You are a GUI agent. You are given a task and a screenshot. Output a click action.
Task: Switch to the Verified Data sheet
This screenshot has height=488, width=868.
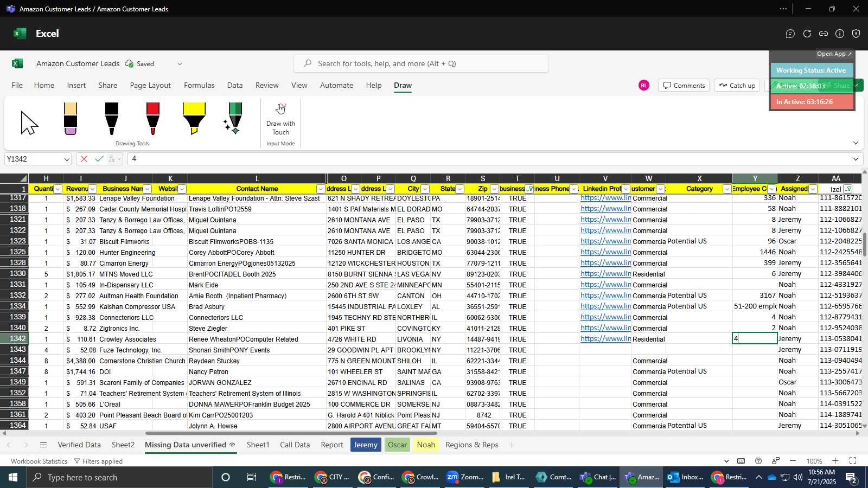[79, 445]
